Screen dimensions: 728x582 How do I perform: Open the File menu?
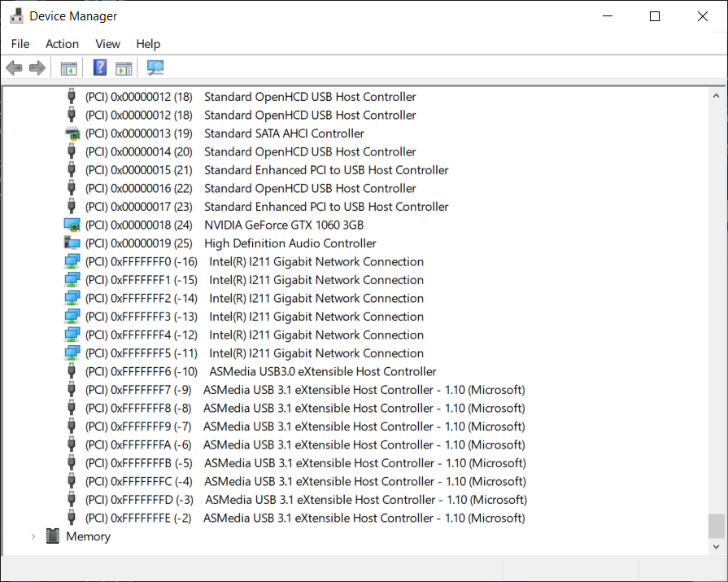[x=20, y=44]
